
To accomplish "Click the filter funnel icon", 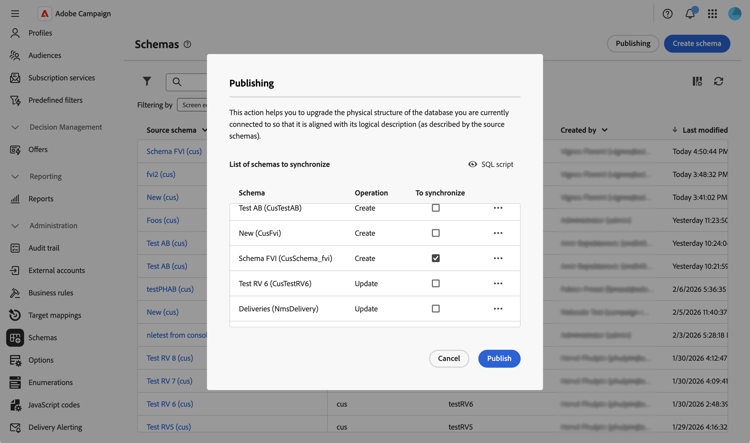I will (147, 82).
